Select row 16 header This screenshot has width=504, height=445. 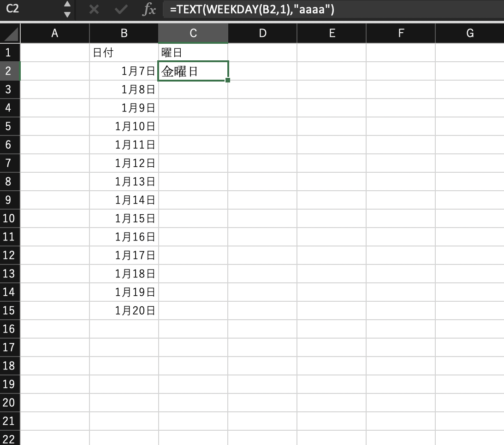(x=10, y=329)
